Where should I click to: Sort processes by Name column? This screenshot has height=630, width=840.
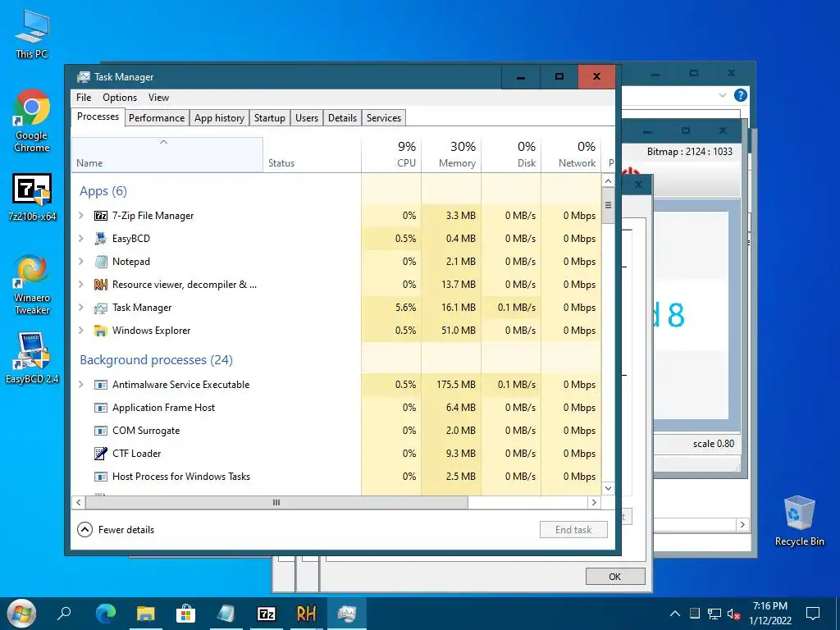(x=167, y=155)
